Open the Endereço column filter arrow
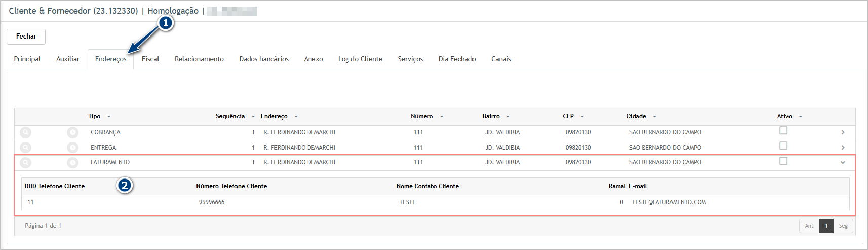The width and height of the screenshot is (868, 250). [296, 117]
